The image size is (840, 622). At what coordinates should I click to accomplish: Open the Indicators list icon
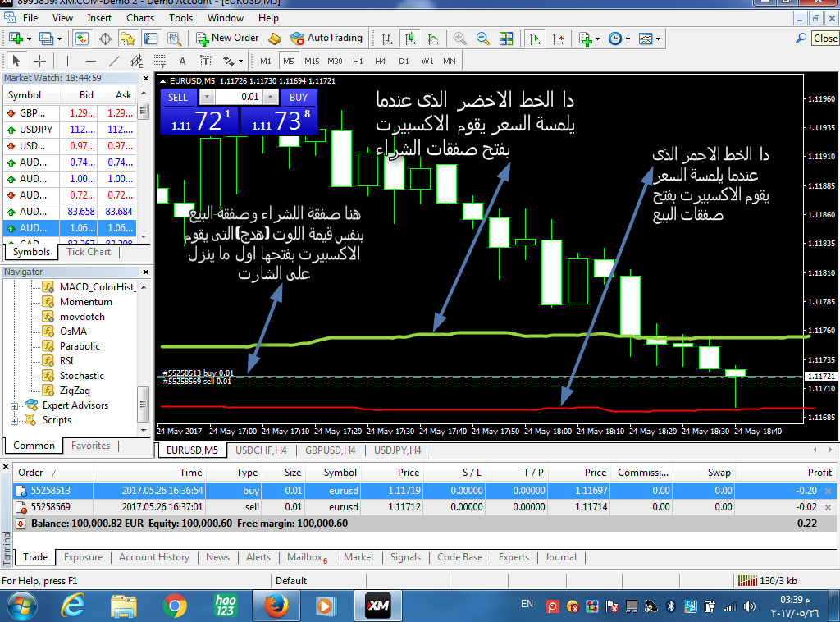pos(585,39)
